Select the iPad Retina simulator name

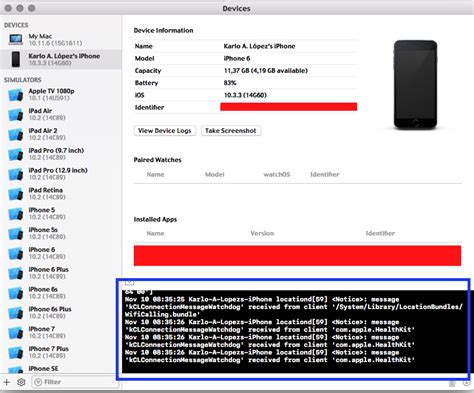[x=46, y=190]
